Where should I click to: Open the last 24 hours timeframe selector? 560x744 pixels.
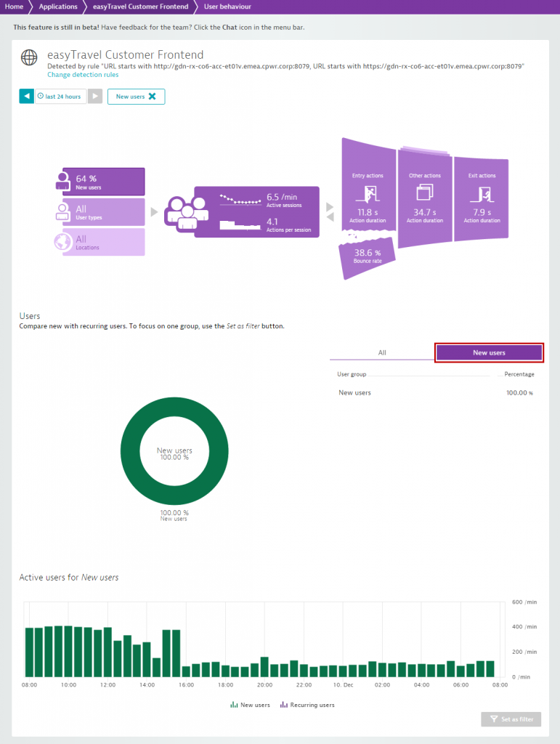pyautogui.click(x=60, y=97)
